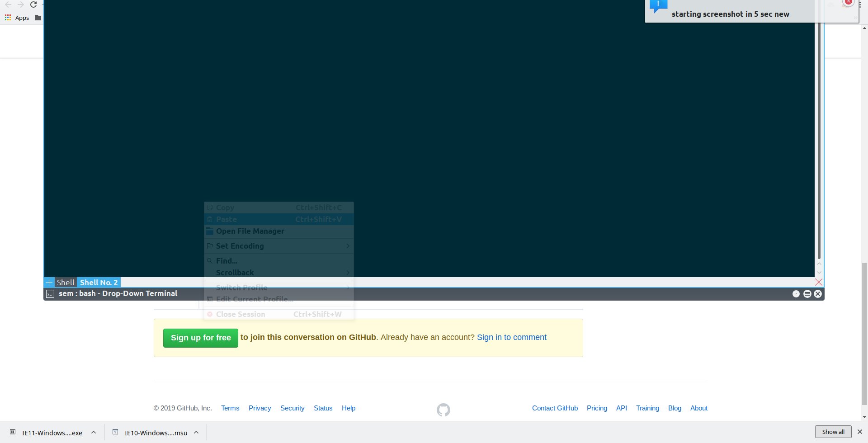Click the red icon beside Close Session
The height and width of the screenshot is (443, 868).
tap(210, 314)
